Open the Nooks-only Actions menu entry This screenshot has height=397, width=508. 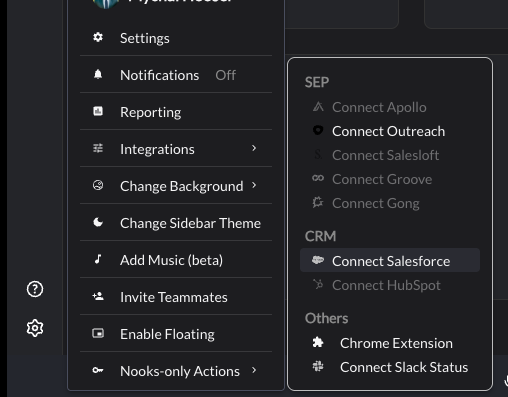click(x=176, y=371)
